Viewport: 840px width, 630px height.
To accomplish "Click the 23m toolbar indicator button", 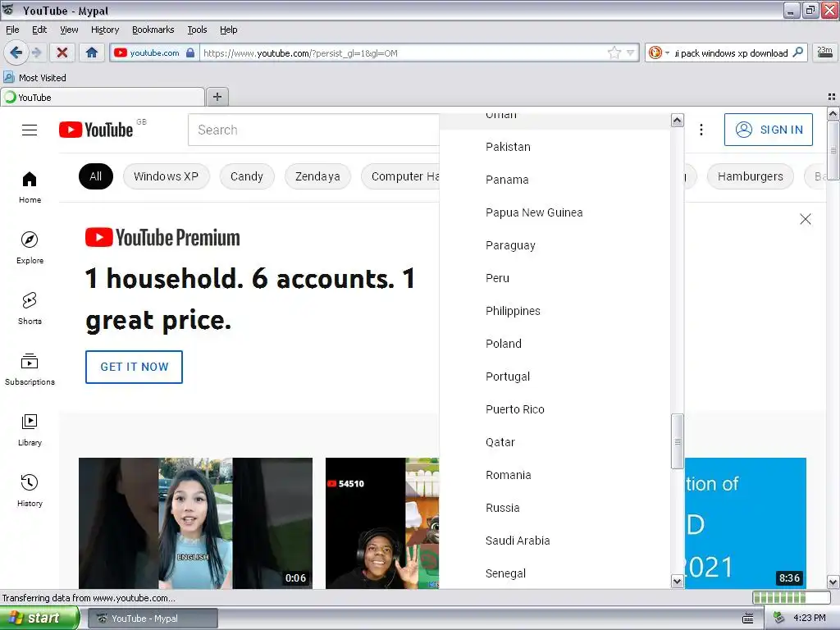I will (824, 52).
